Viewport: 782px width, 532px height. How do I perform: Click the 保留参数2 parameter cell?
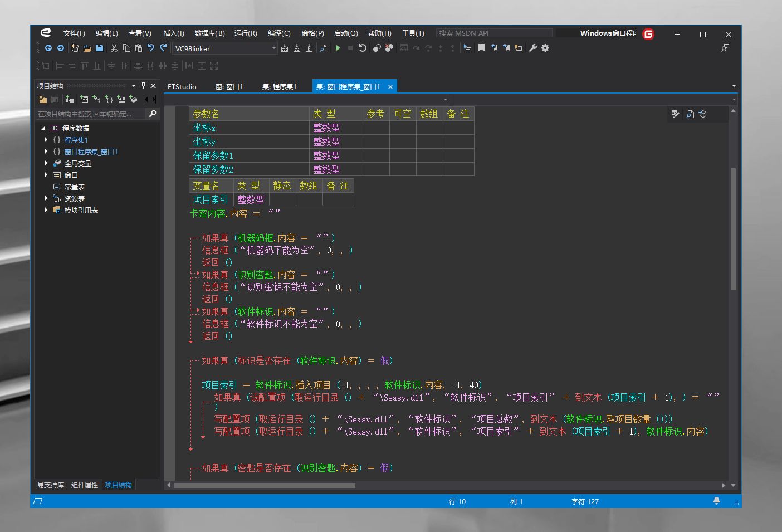coord(250,169)
